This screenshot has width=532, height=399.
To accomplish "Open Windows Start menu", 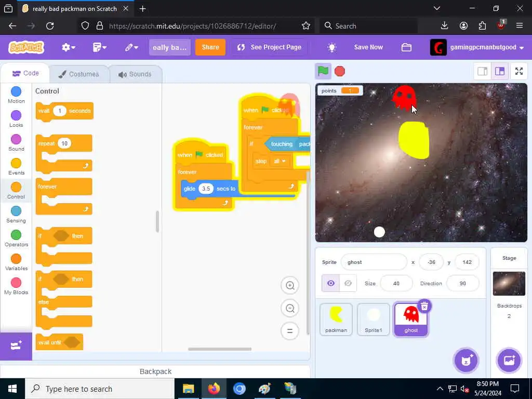I will point(12,389).
